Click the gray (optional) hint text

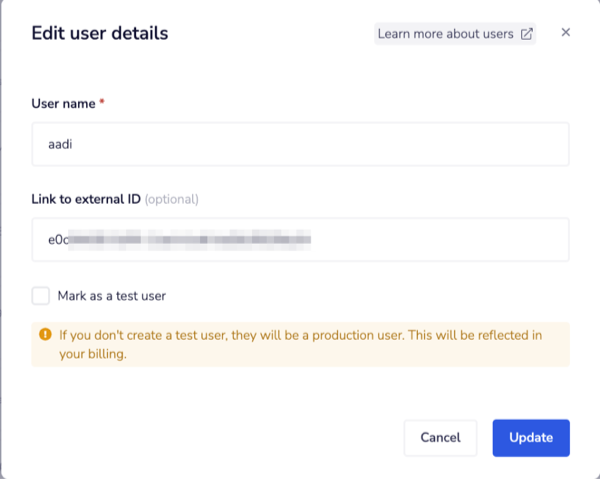click(172, 199)
